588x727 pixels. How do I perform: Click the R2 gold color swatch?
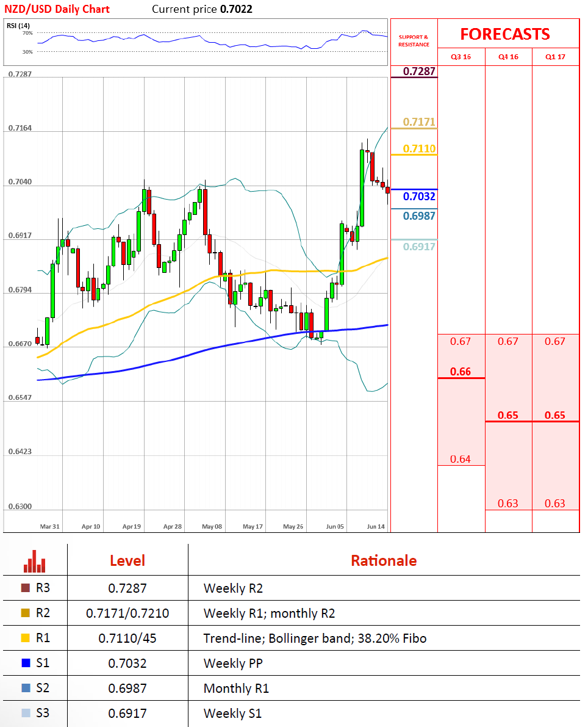point(26,613)
